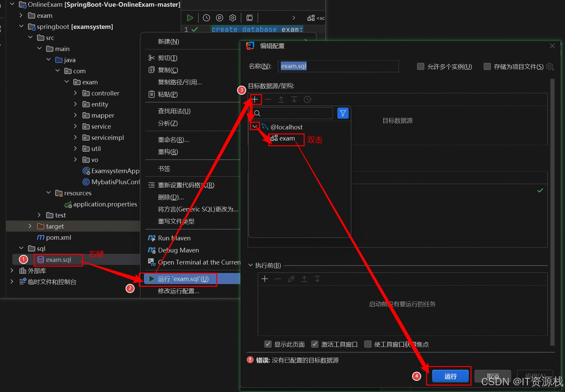Choose 运行 'exam.sql' in the context menu
This screenshot has width=565, height=392.
click(183, 279)
